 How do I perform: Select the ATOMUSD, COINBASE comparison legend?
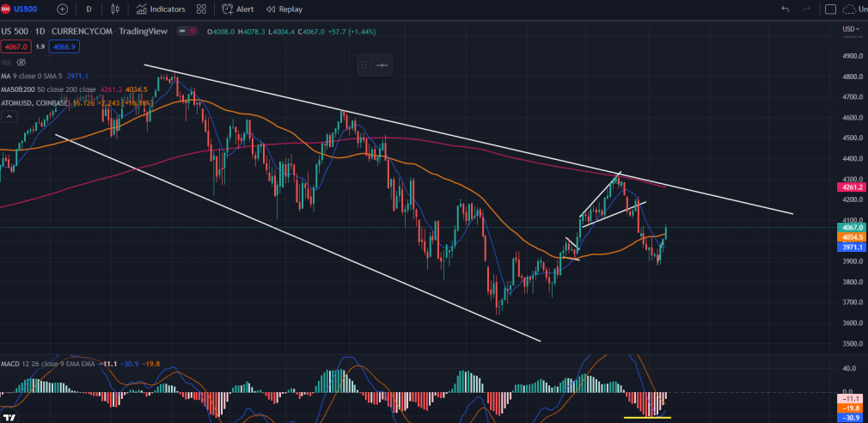click(x=77, y=103)
